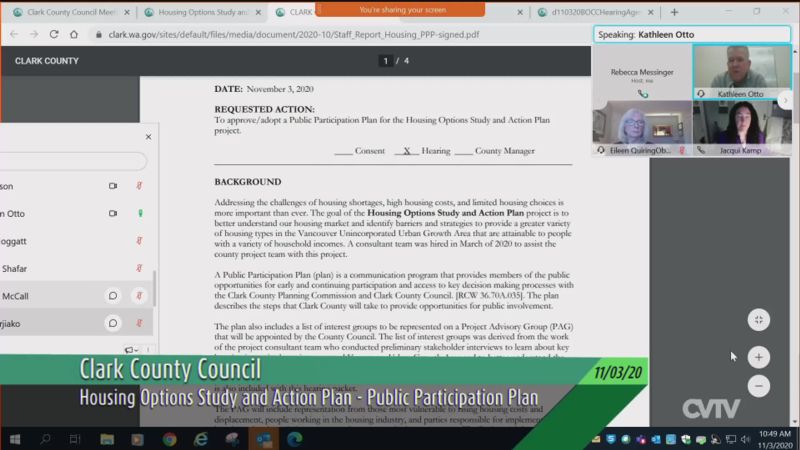The height and width of the screenshot is (450, 800).
Task: Open the mute-all dropdown below participant list
Action: (x=132, y=351)
